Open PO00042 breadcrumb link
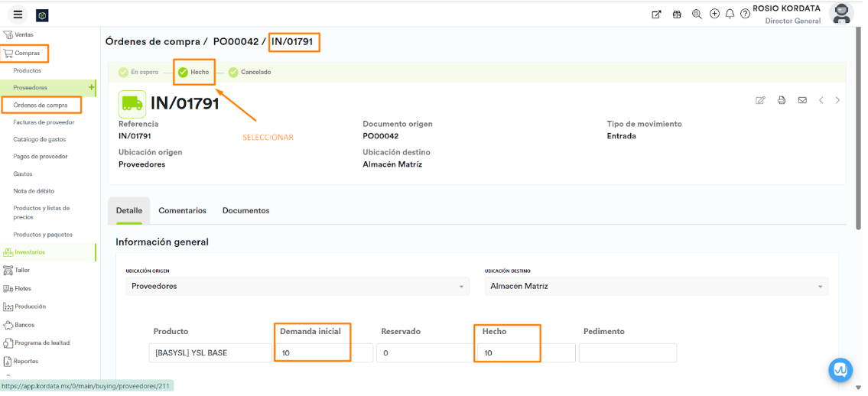This screenshot has width=868, height=396. pos(236,42)
